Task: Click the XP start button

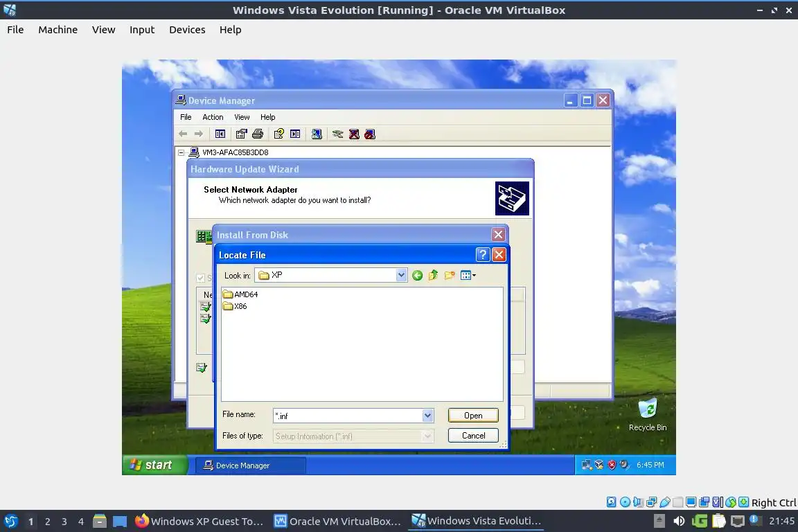Action: tap(154, 465)
